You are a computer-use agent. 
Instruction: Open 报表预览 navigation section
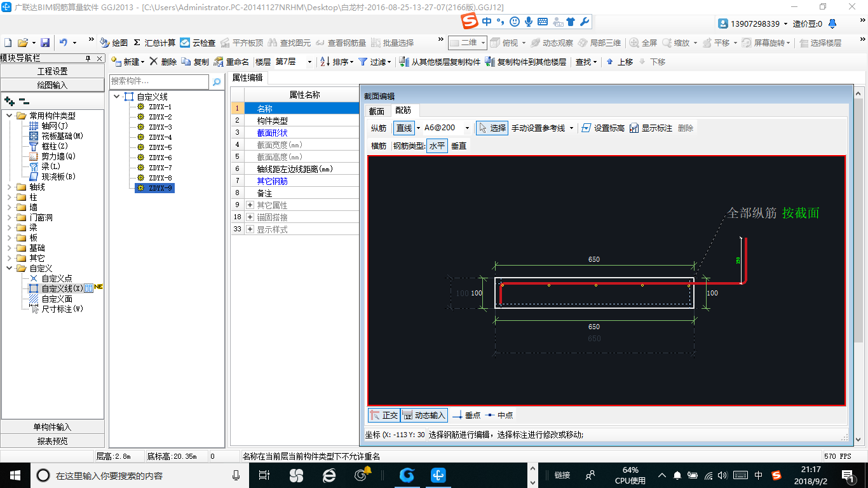tap(52, 441)
